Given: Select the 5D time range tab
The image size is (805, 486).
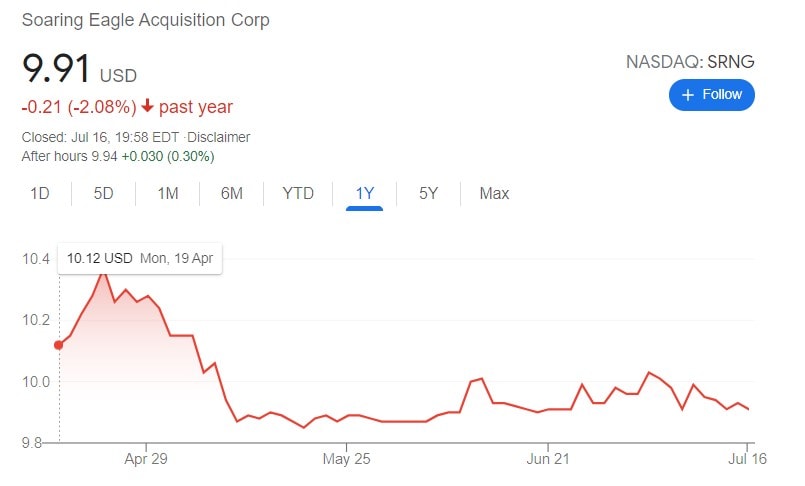Looking at the screenshot, I should click(104, 193).
